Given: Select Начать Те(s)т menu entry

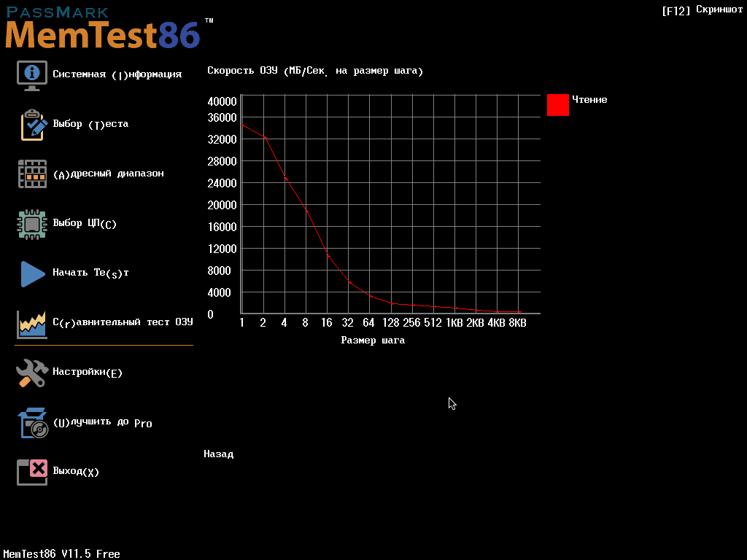Looking at the screenshot, I should (90, 273).
